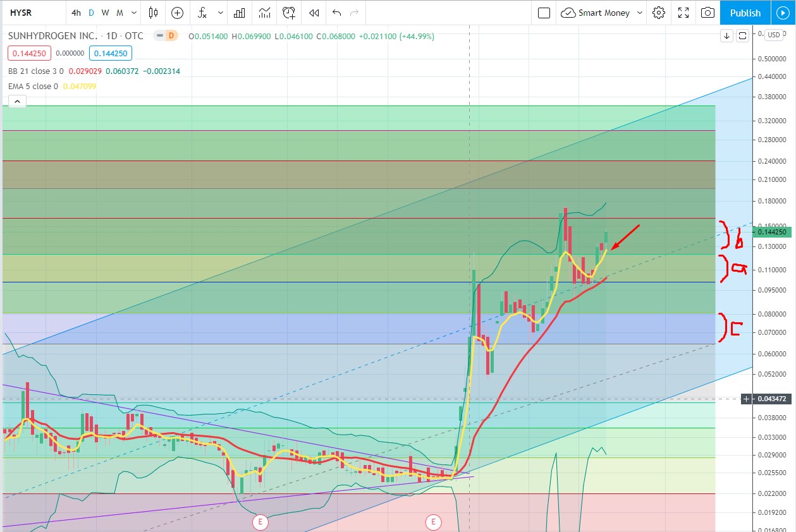Open chart settings gear icon

[659, 13]
